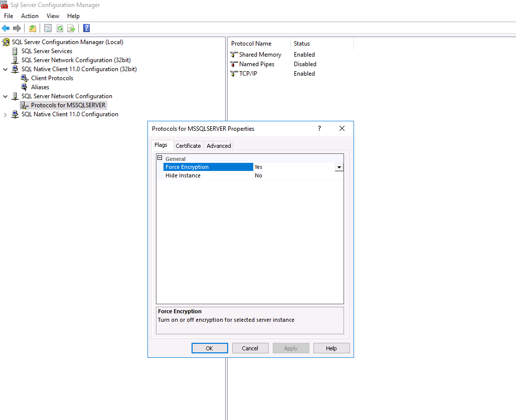The height and width of the screenshot is (420, 516).
Task: Open the Action menu
Action: click(x=30, y=16)
